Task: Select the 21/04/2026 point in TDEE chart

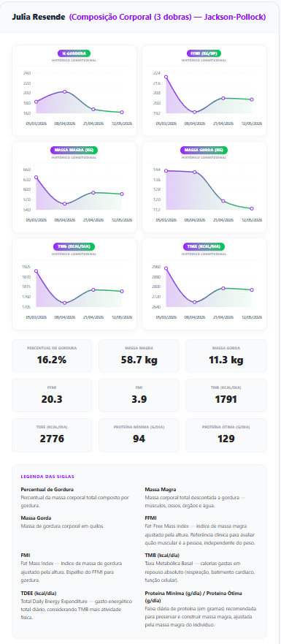Action: (x=223, y=288)
